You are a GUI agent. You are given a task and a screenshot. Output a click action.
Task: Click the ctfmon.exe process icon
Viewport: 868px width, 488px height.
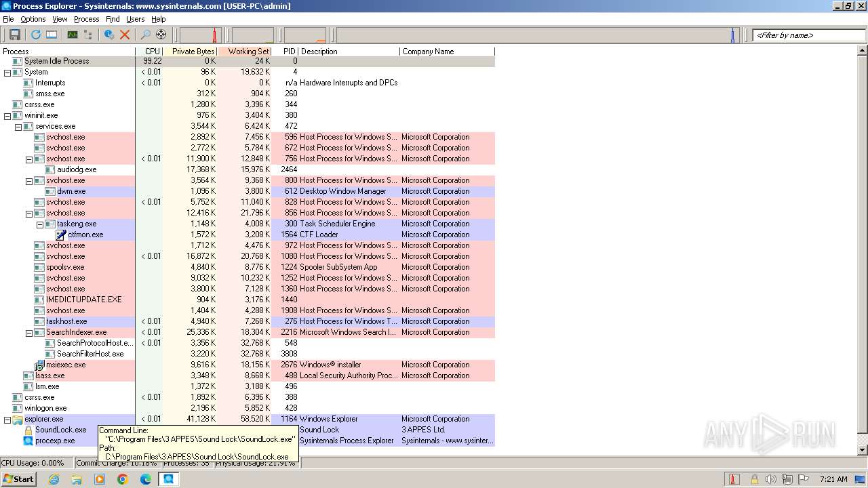pos(61,235)
